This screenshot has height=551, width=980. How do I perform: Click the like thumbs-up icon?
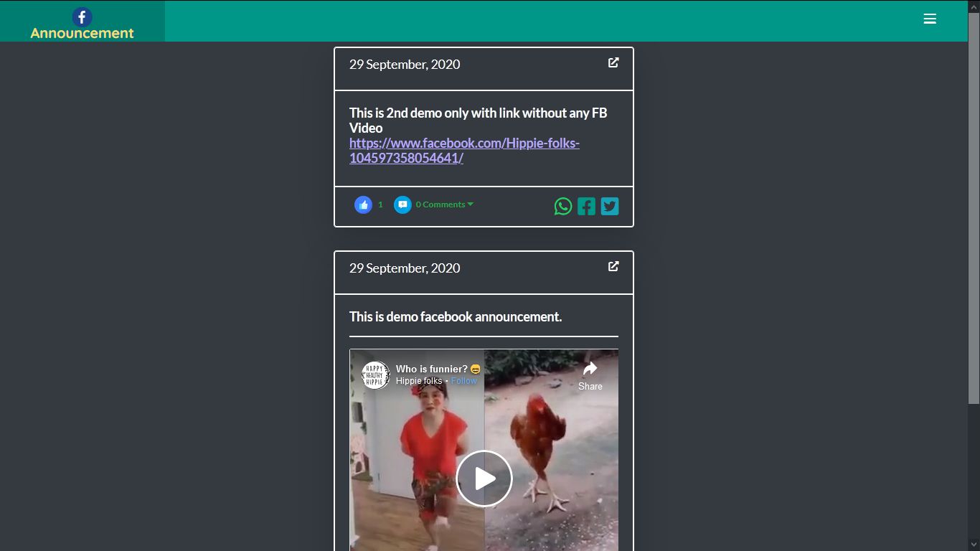pos(364,204)
